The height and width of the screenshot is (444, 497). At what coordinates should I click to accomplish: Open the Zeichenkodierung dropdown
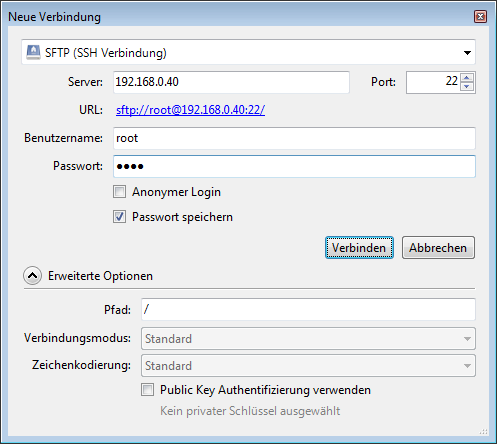coord(308,366)
